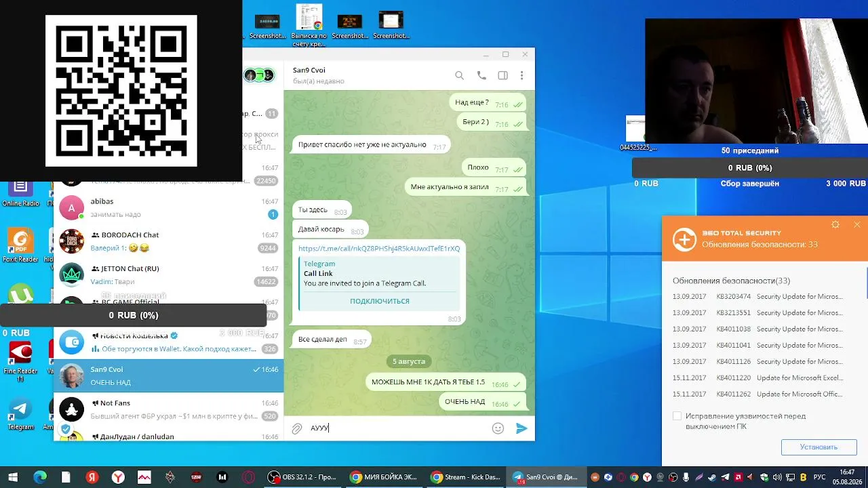Open the JETTON Chat (RU) group
The image size is (868, 488).
169,275
